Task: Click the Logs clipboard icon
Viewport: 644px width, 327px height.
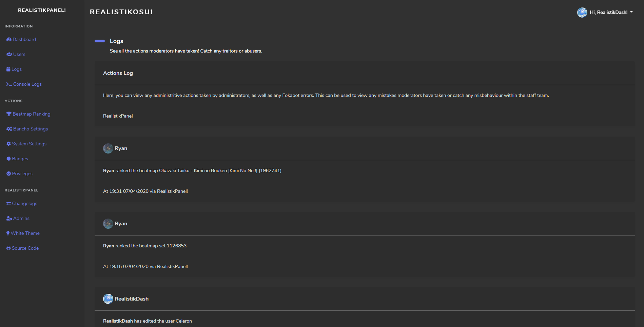Action: tap(8, 69)
